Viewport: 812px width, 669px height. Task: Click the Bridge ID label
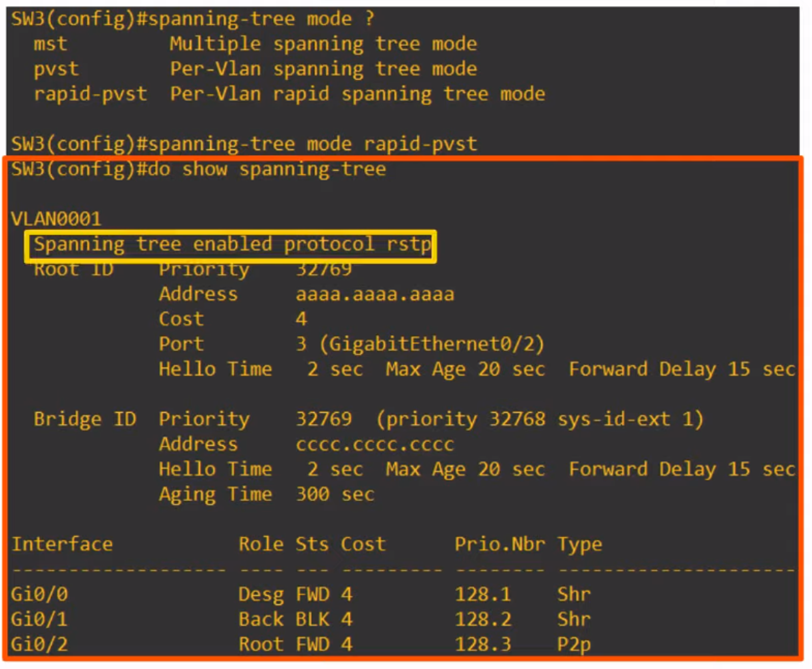click(85, 419)
